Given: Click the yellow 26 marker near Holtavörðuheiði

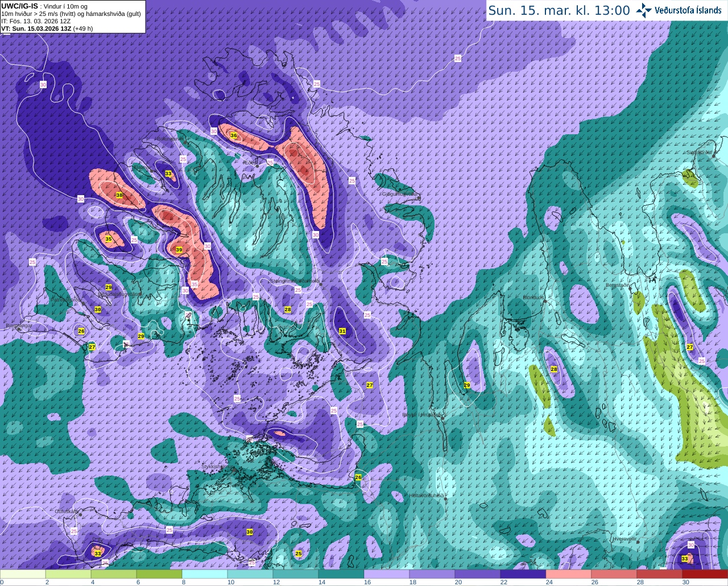Looking at the screenshot, I should [358, 477].
